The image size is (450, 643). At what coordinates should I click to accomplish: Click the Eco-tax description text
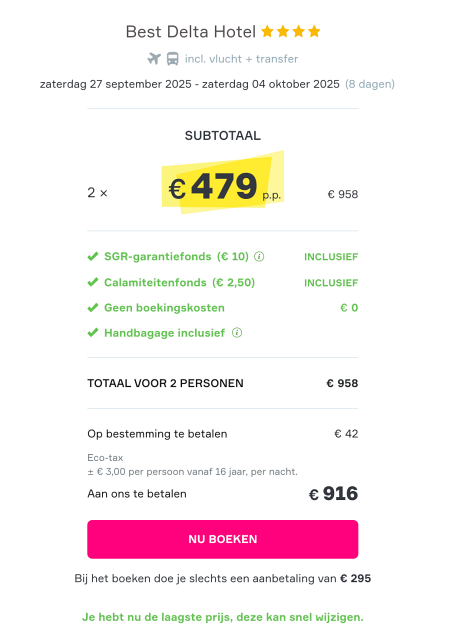click(192, 465)
